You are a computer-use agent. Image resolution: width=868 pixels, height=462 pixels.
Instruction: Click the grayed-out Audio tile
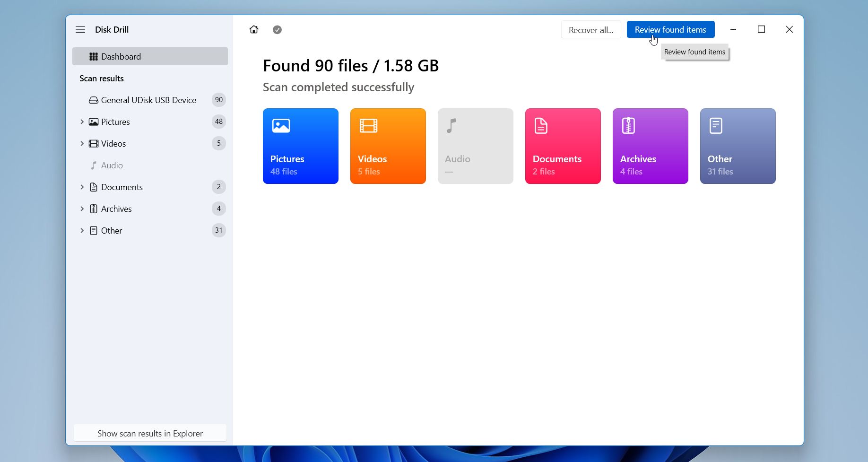[x=475, y=146]
